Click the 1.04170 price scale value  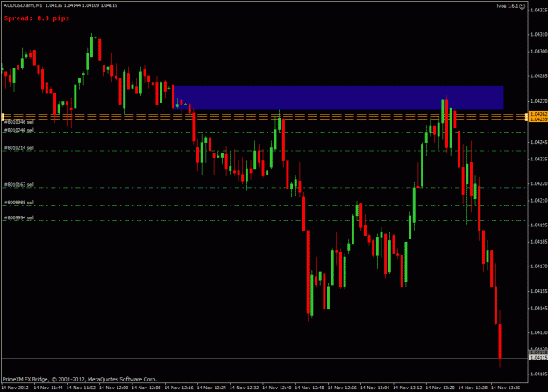(538, 267)
